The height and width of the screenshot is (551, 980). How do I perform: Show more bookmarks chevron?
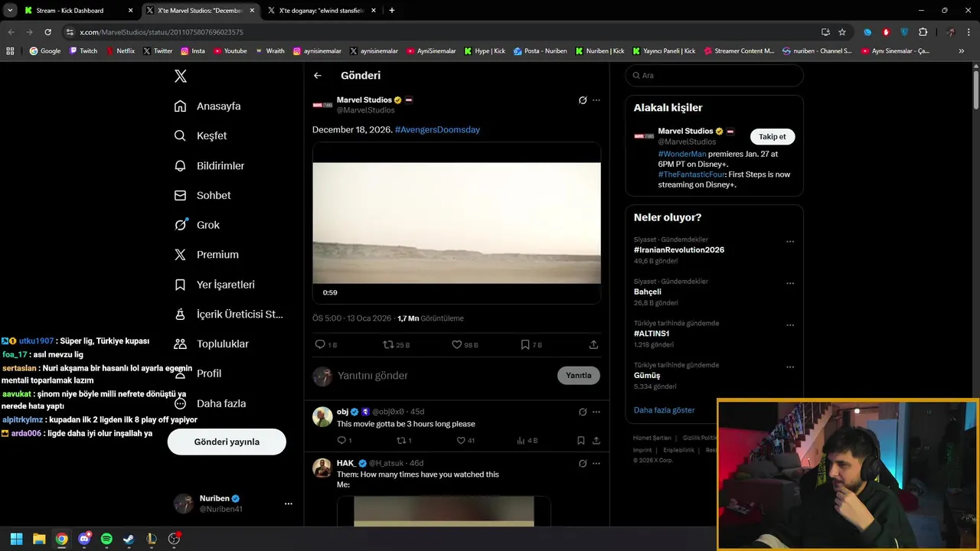pyautogui.click(x=962, y=51)
